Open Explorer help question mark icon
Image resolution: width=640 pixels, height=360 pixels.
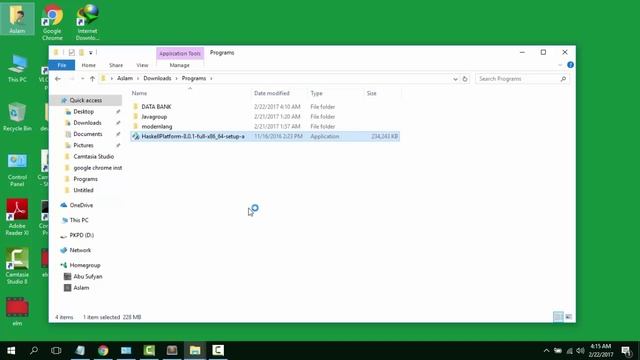[x=570, y=65]
